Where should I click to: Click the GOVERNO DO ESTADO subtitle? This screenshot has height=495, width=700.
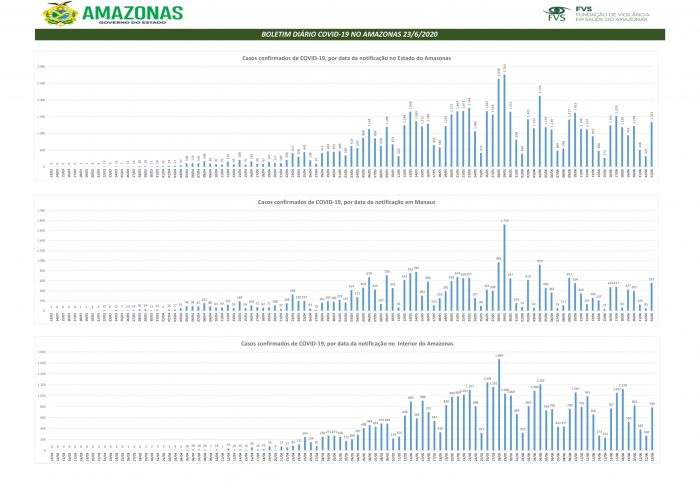(132, 22)
